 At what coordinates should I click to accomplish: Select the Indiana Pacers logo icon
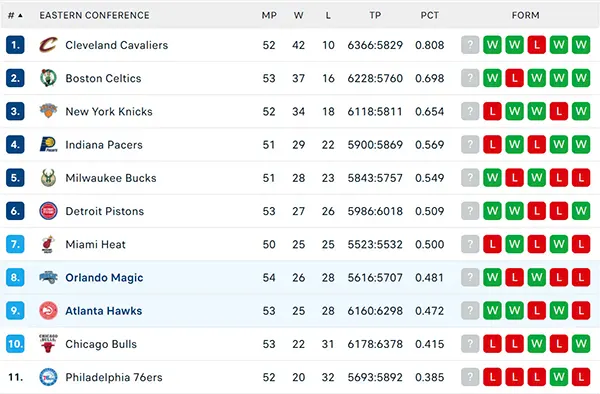pos(48,145)
